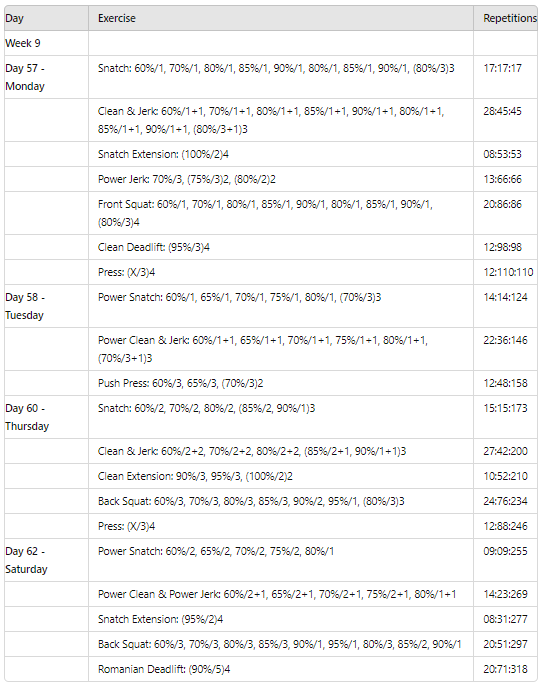
Task: Select the Romanian Deadlift (90%/5)4 cell
Action: point(281,669)
